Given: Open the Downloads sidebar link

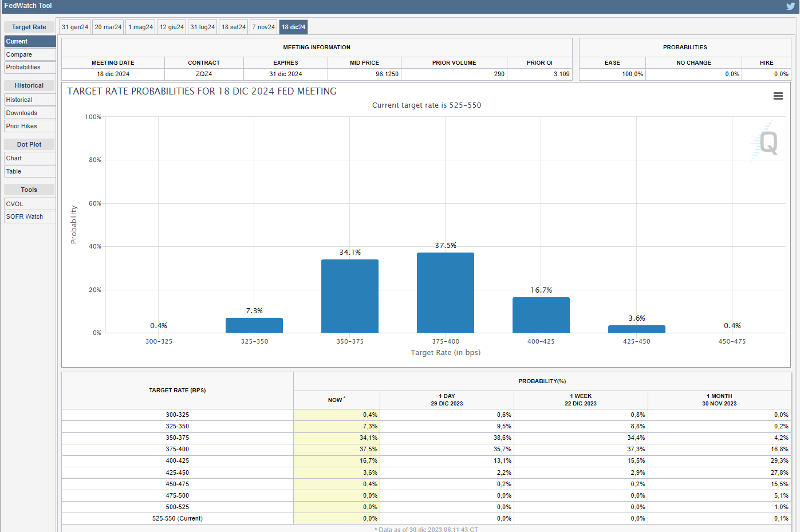Looking at the screenshot, I should click(30, 113).
